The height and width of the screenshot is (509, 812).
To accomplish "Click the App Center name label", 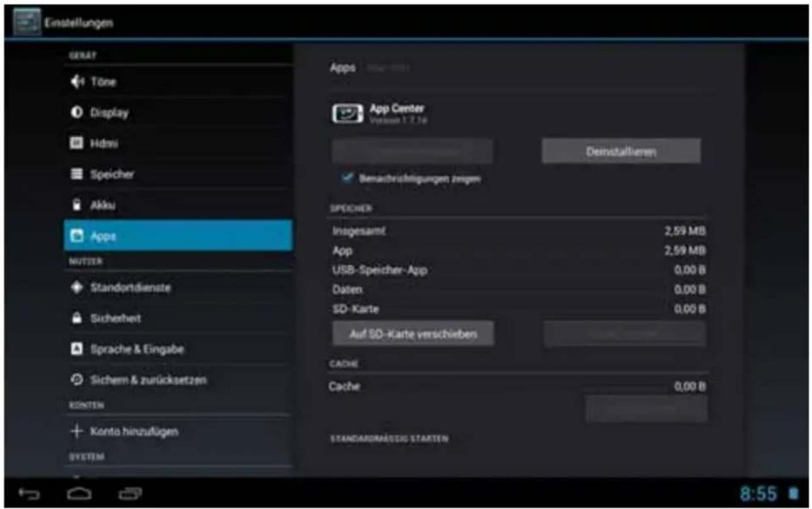I will click(397, 109).
